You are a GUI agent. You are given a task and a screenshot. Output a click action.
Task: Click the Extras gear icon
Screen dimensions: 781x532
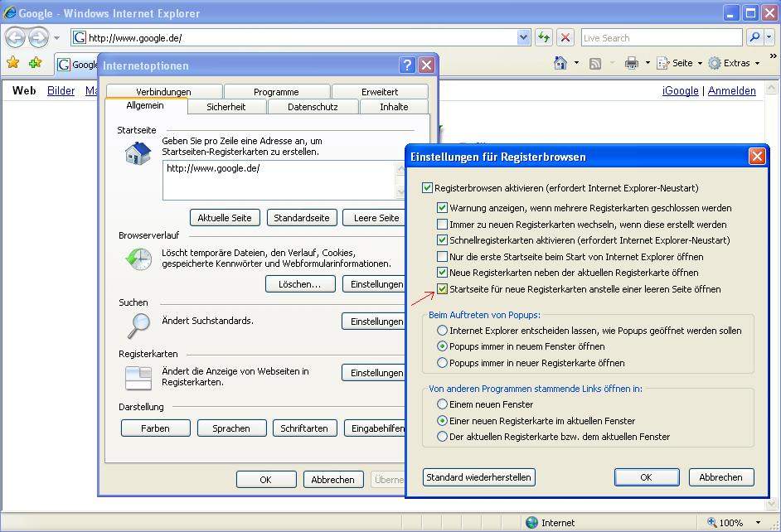pos(715,63)
